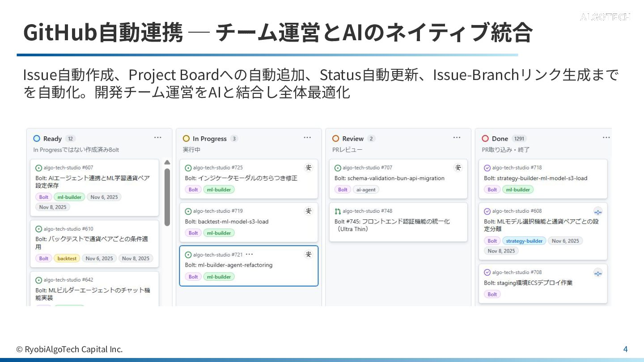644x362 pixels.
Task: Click the assignee avatar on card #721
Action: point(309,254)
